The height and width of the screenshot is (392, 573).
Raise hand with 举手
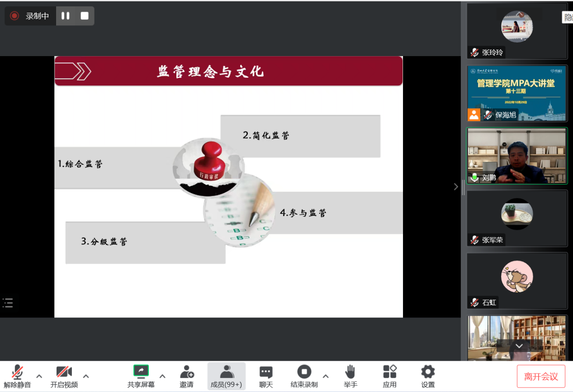(x=350, y=376)
